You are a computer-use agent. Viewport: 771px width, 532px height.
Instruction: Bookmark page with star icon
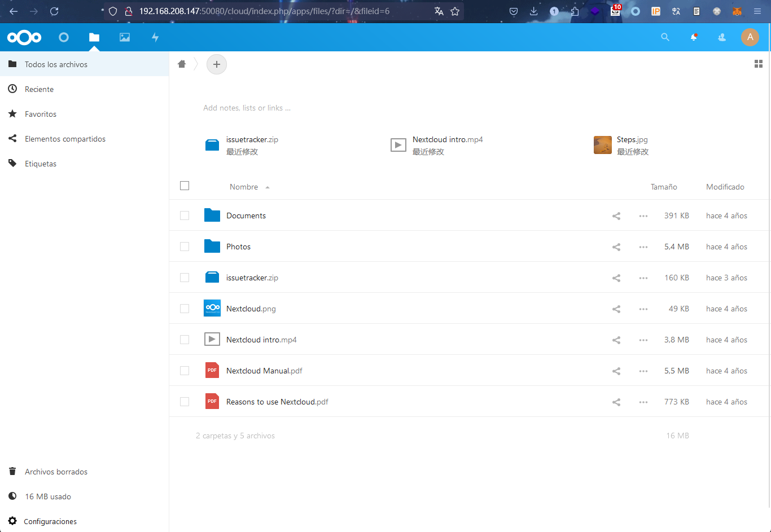455,11
